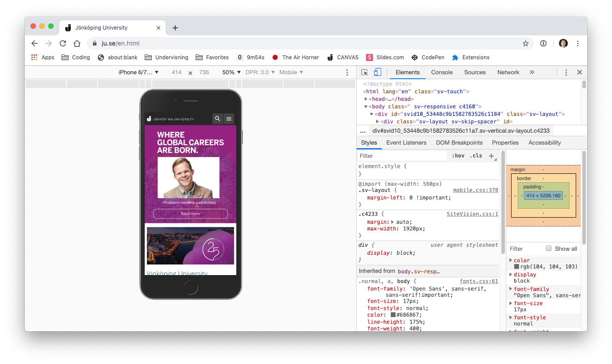The image size is (612, 364).
Task: Enable the Show all checkbox
Action: 549,249
